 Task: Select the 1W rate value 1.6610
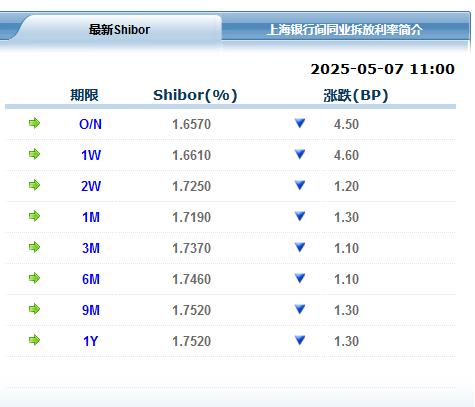point(192,155)
